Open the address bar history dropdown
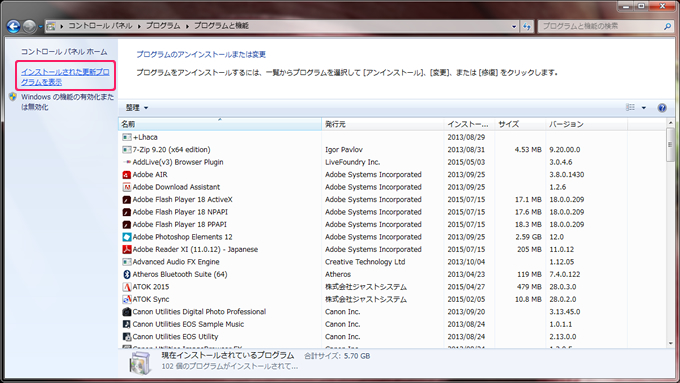Image resolution: width=680 pixels, height=383 pixels. coord(514,26)
